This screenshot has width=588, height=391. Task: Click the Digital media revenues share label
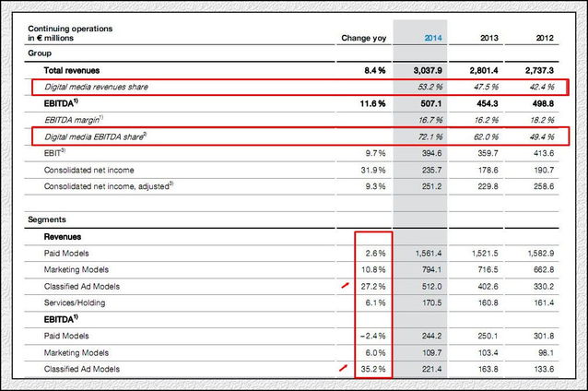108,87
